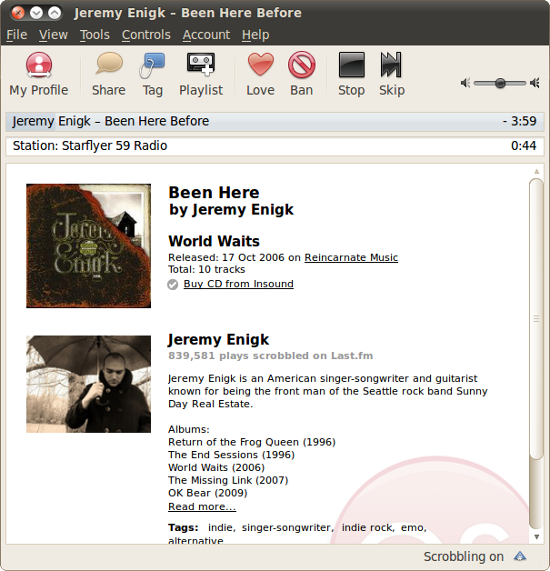Click the checkmark icon beside Buy CD

pos(173,284)
